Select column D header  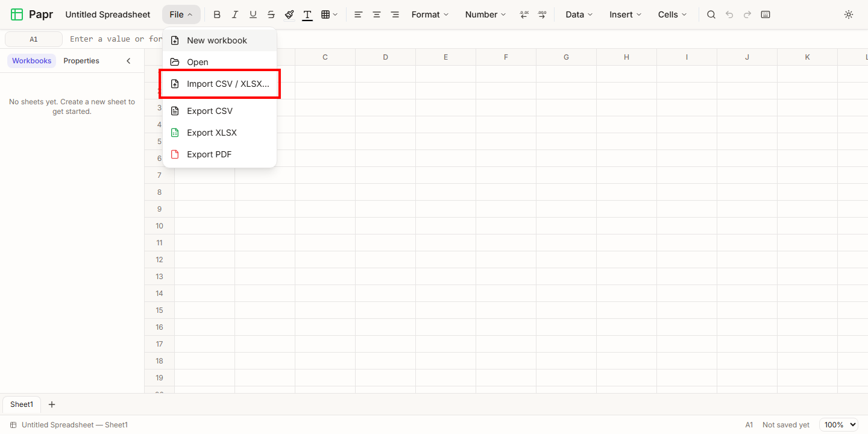385,57
